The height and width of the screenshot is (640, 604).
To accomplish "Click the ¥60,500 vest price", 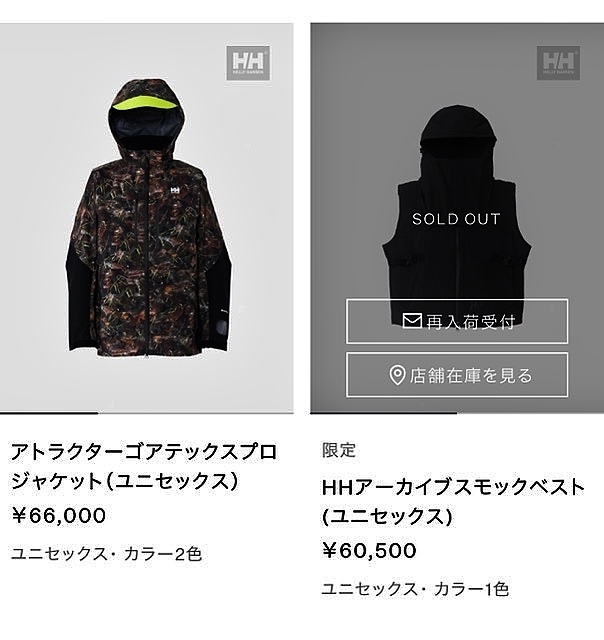I will pos(369,550).
